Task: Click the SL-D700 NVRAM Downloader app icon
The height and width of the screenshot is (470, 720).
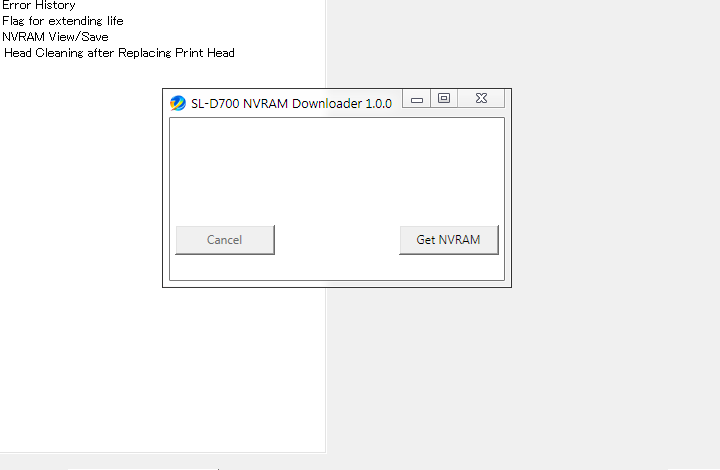Action: (178, 103)
